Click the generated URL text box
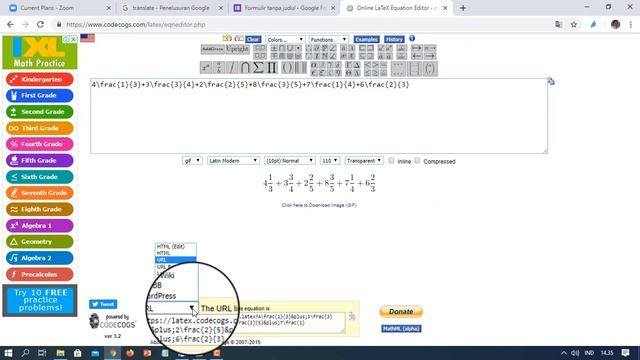 click(x=291, y=322)
